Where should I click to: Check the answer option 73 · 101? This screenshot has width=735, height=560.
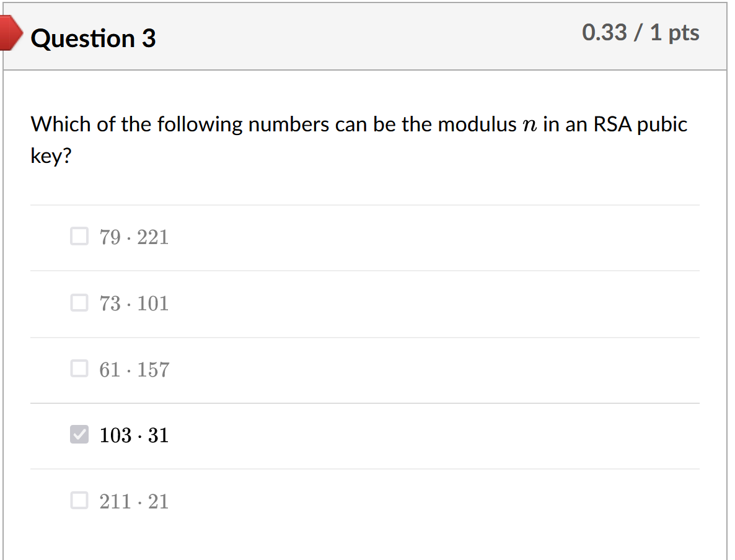coord(79,302)
